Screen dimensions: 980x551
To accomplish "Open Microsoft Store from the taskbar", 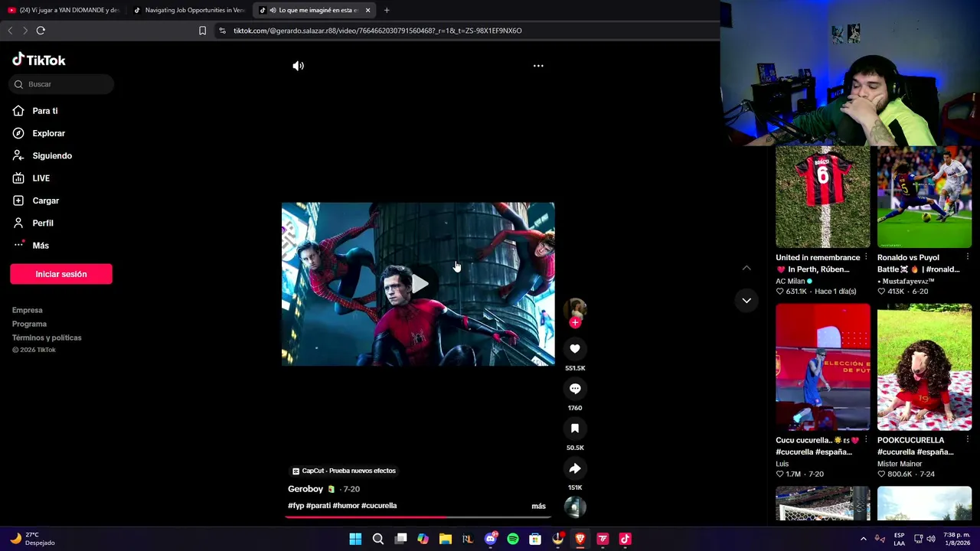I will (x=535, y=539).
